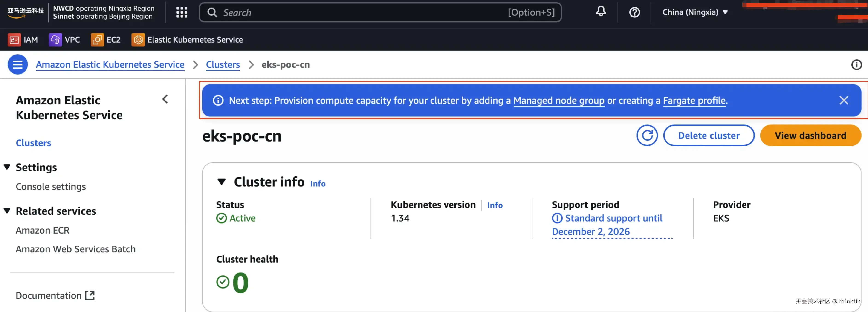868x312 pixels.
Task: Collapse the Cluster info section
Action: click(x=221, y=182)
